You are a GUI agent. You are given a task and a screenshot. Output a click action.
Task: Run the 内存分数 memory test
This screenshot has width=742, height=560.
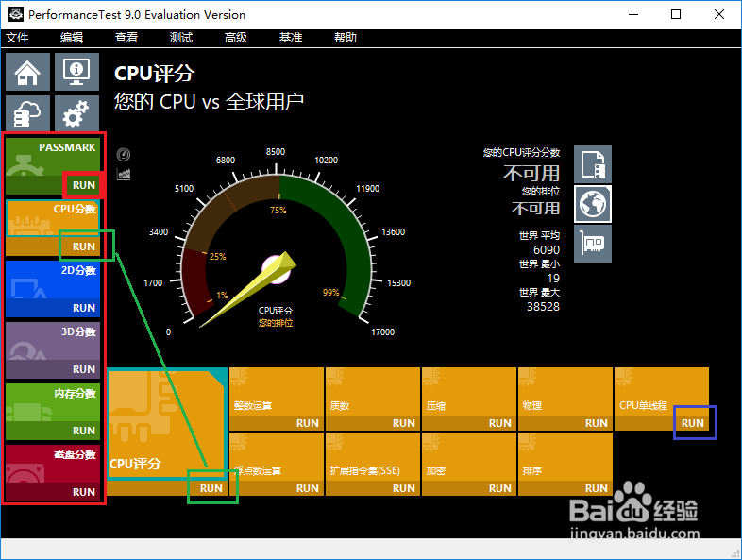coord(84,431)
